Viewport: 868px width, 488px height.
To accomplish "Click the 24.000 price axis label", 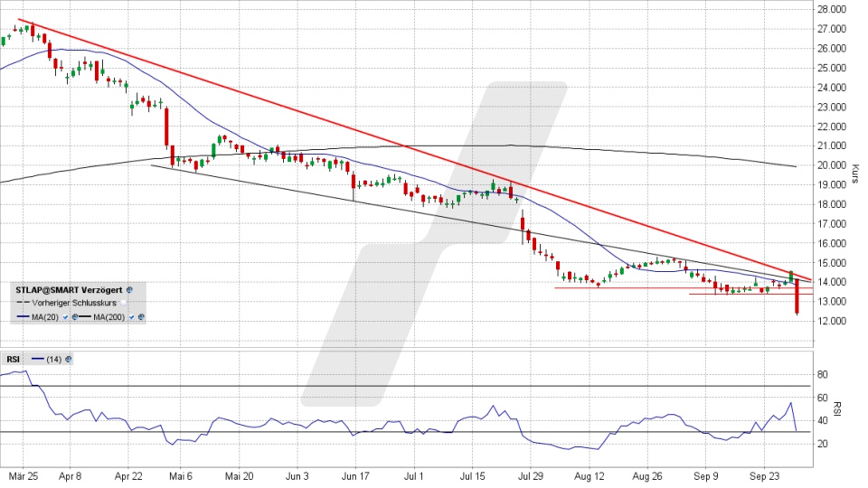I will 832,88.
